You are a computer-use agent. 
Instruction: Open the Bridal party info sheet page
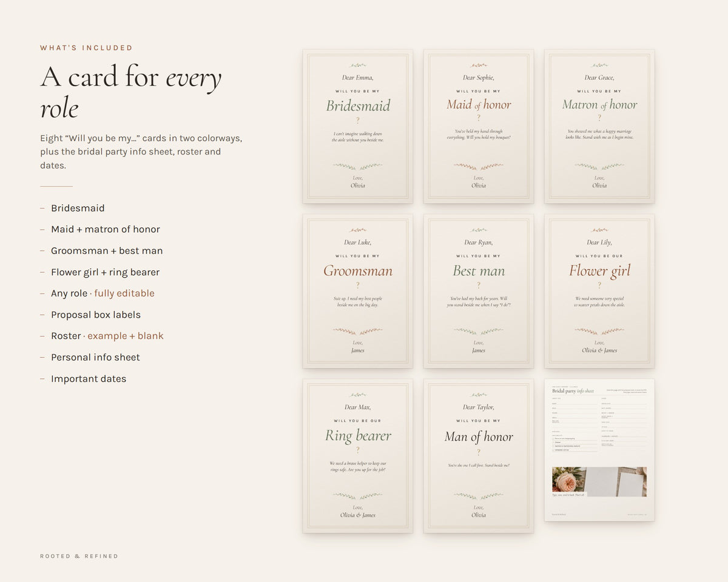599,450
